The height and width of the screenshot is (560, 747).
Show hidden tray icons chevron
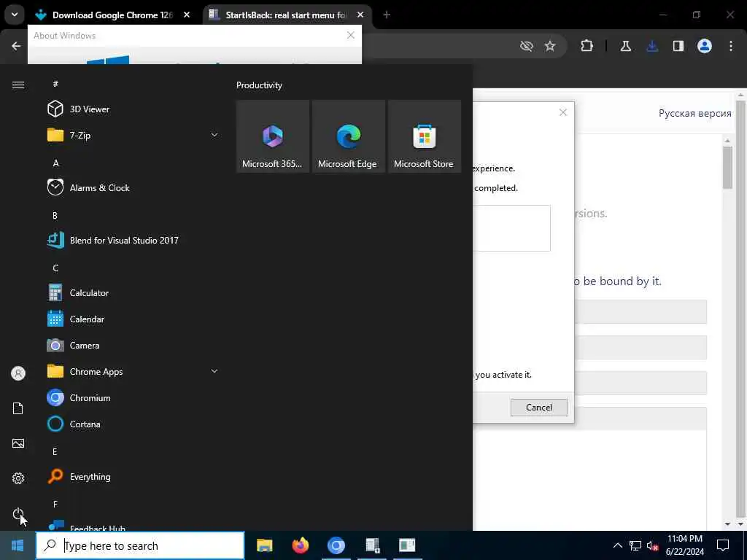click(x=617, y=545)
